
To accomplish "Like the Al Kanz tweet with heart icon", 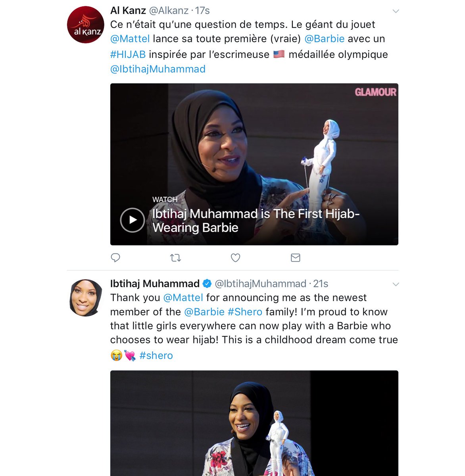I will (x=236, y=258).
